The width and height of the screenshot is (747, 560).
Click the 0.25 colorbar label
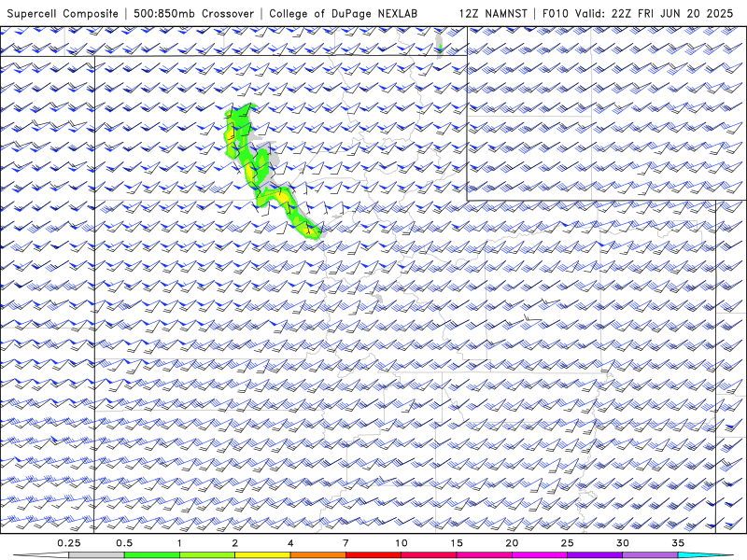[x=69, y=543]
